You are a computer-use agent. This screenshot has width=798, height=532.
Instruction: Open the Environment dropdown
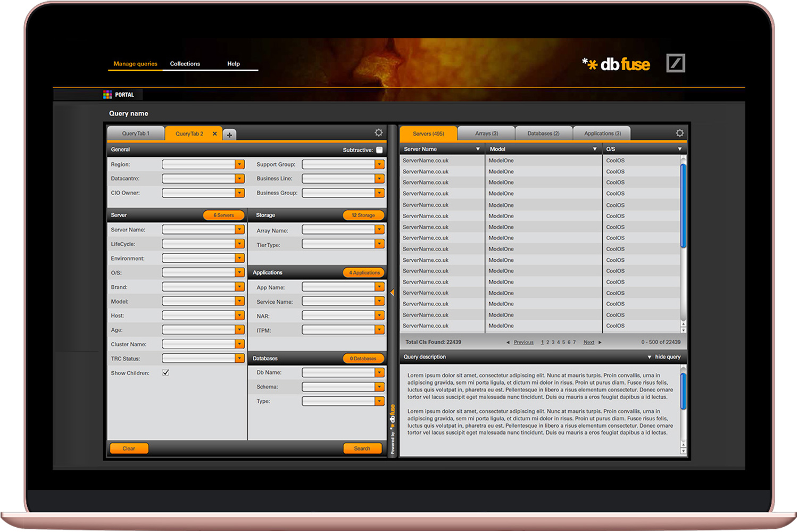pyautogui.click(x=240, y=258)
